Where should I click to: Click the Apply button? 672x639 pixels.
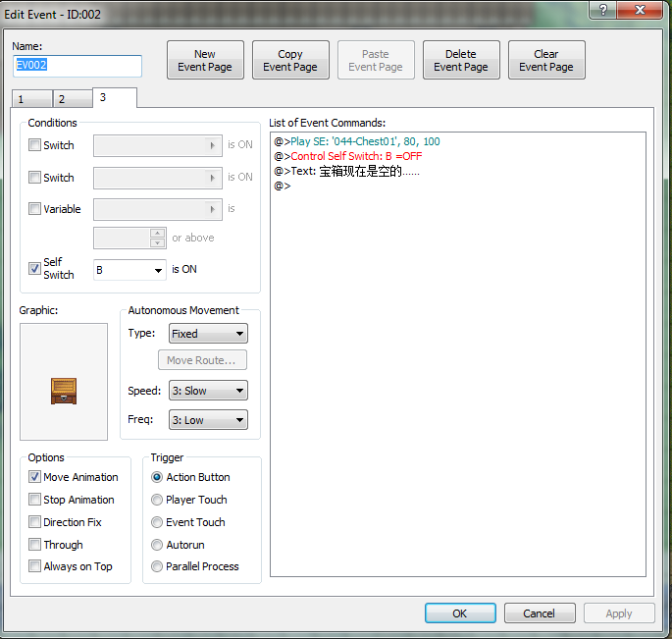(x=619, y=613)
